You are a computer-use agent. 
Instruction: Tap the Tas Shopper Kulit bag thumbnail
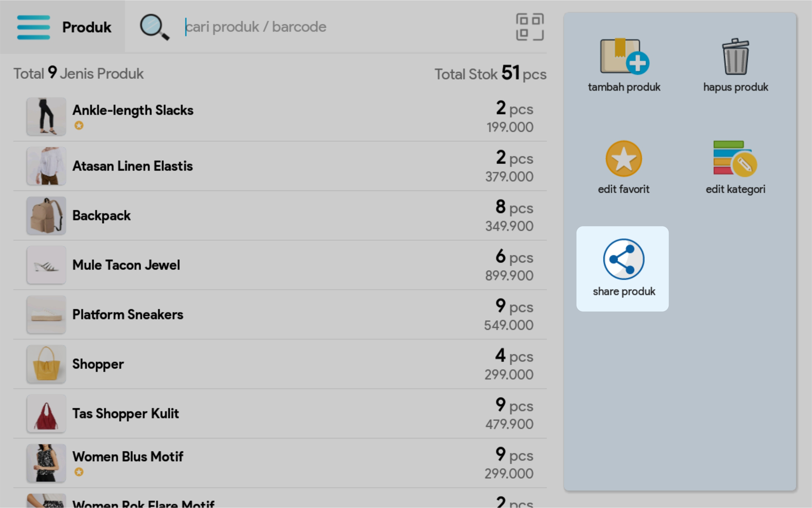(x=46, y=413)
